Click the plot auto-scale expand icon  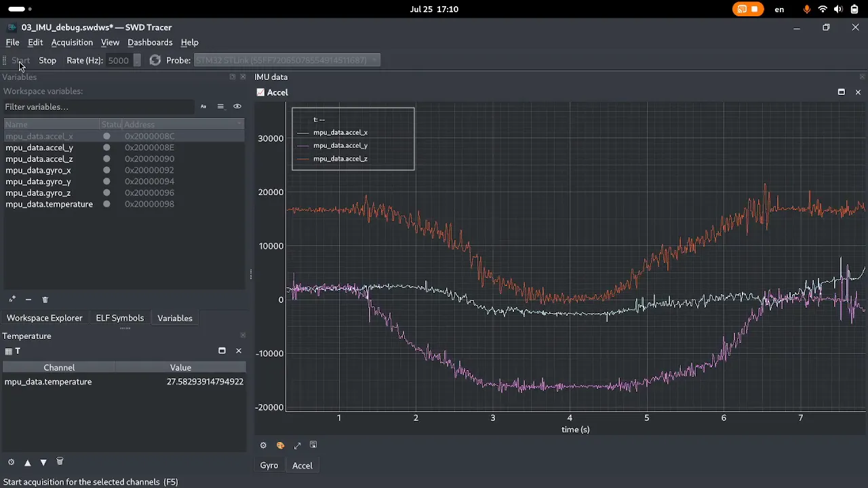[x=297, y=445]
